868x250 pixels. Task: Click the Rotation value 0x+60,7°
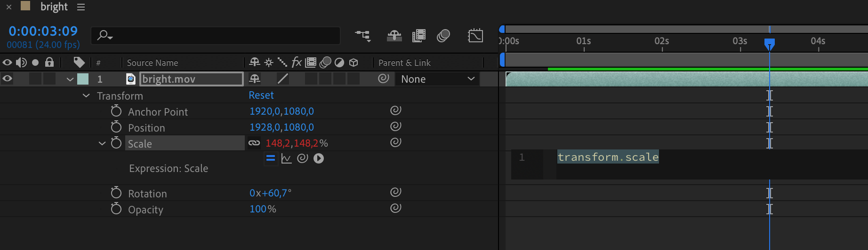pyautogui.click(x=270, y=193)
